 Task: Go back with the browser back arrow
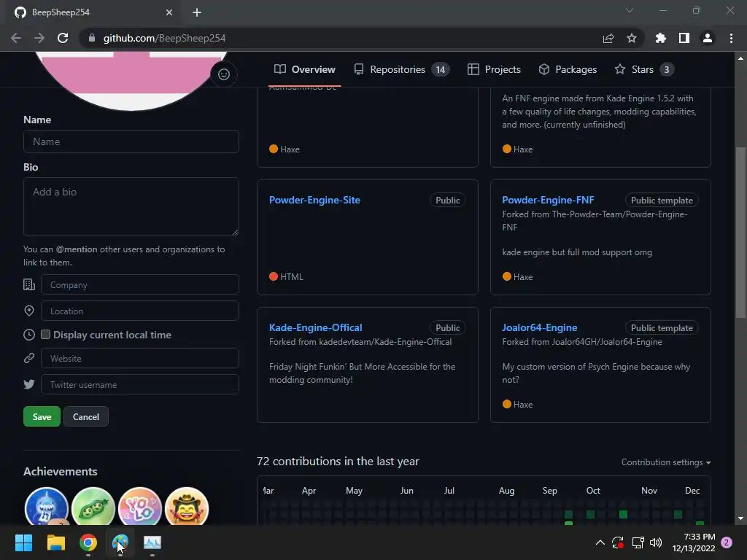[x=16, y=38]
